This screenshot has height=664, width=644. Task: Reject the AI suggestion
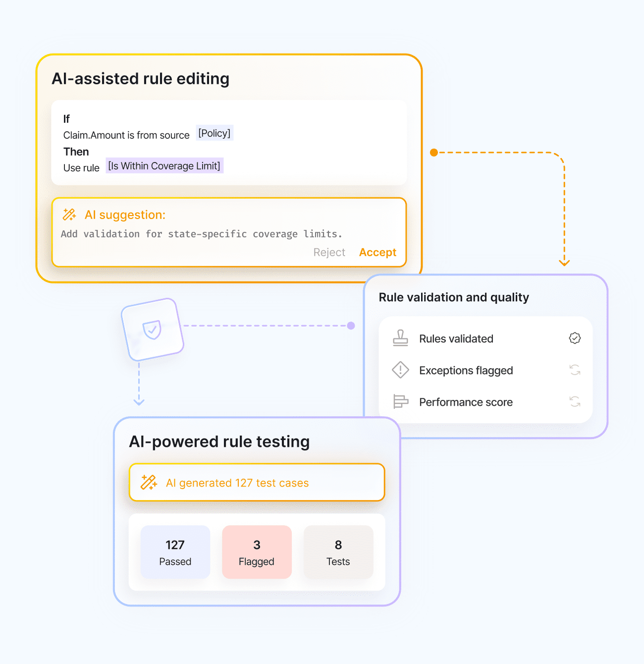coord(329,252)
